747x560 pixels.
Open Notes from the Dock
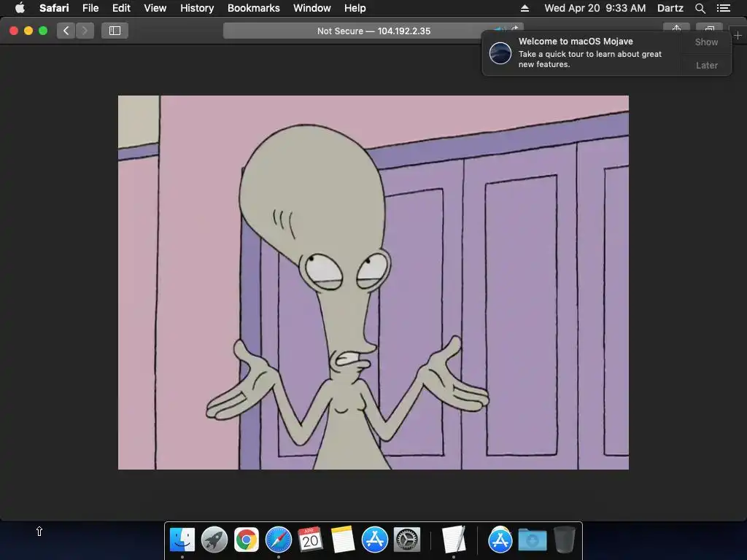click(343, 540)
